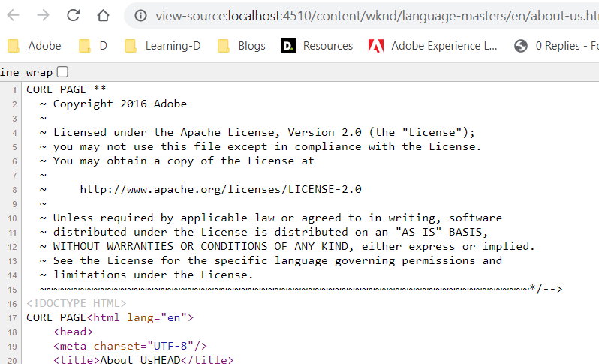
Task: Open the D bookmarks folder
Action: coord(93,46)
